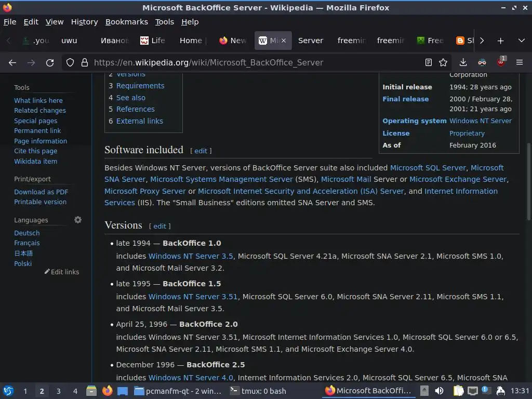View site security via the padlock icon

pyautogui.click(x=85, y=62)
